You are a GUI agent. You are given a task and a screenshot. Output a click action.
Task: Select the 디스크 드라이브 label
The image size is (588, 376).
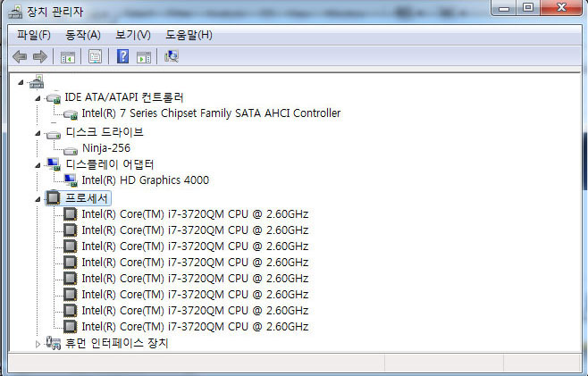(x=105, y=132)
